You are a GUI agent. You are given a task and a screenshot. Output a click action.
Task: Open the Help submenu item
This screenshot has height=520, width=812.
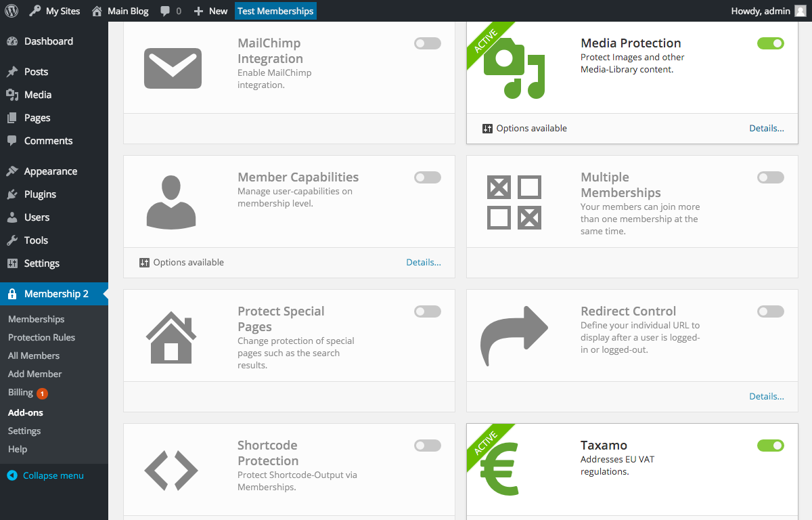click(18, 449)
